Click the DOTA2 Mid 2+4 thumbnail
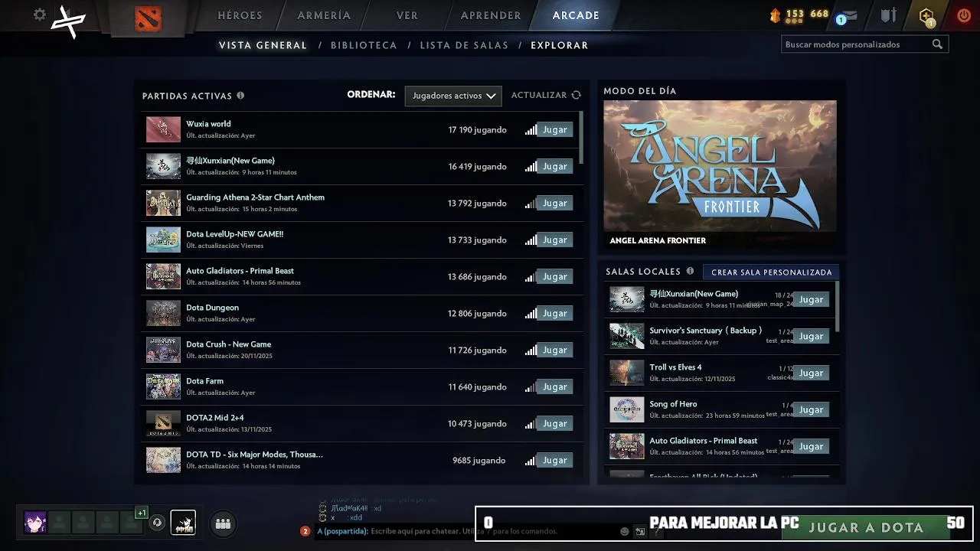The height and width of the screenshot is (551, 980). pos(163,423)
